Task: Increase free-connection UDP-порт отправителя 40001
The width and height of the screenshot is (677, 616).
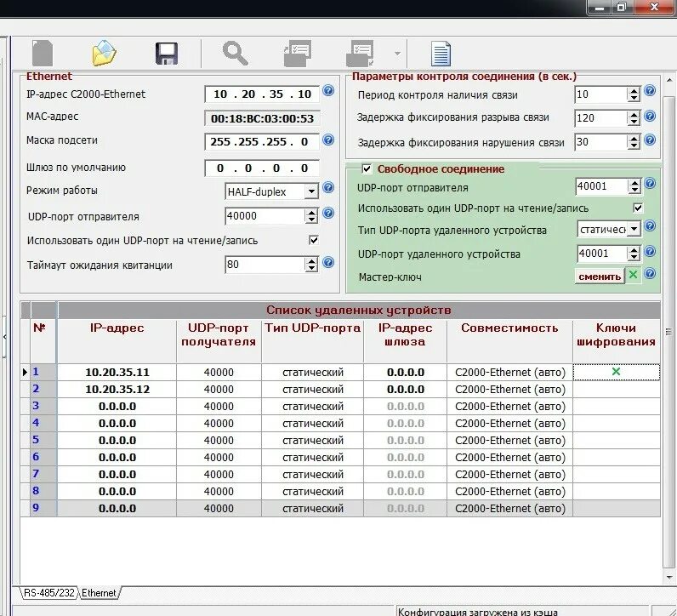Action: tap(634, 183)
